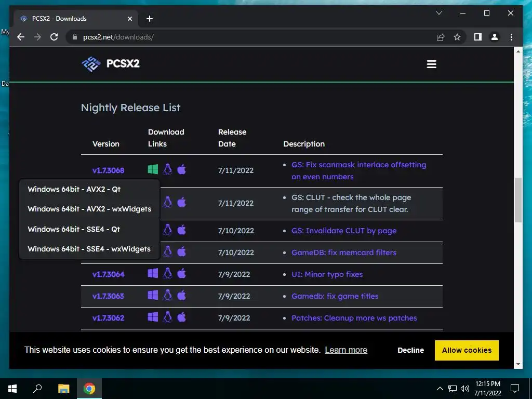Click the Apple icon for v1.7.3064

click(x=181, y=273)
